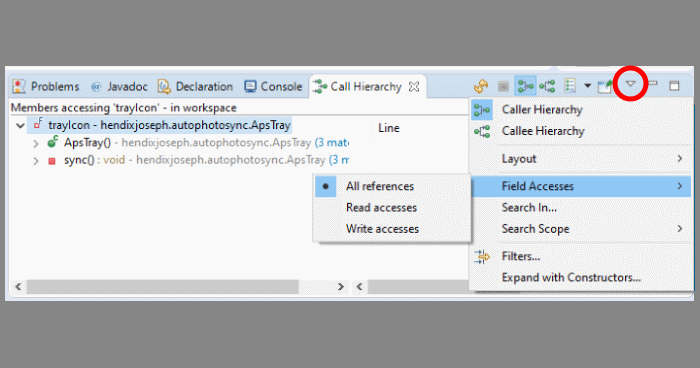The height and width of the screenshot is (368, 700).
Task: Click the red sync() method icon
Action: click(x=52, y=161)
